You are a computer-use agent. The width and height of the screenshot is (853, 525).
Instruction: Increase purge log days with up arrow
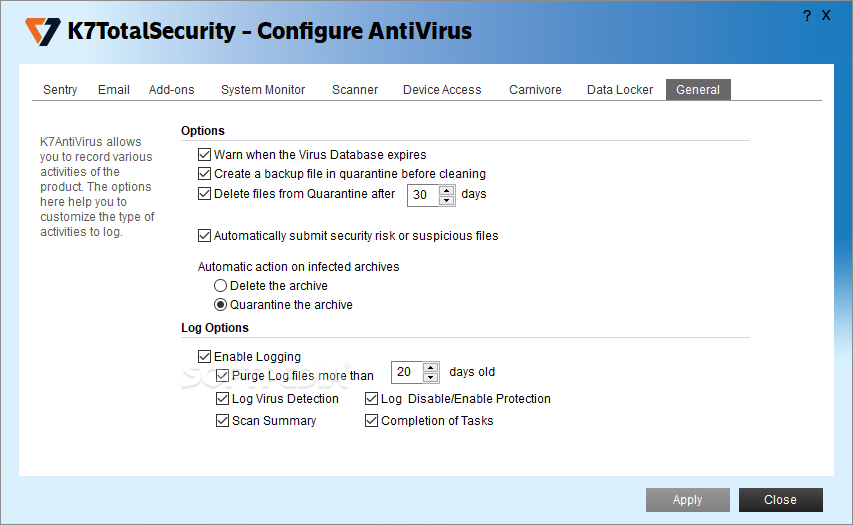(x=431, y=367)
